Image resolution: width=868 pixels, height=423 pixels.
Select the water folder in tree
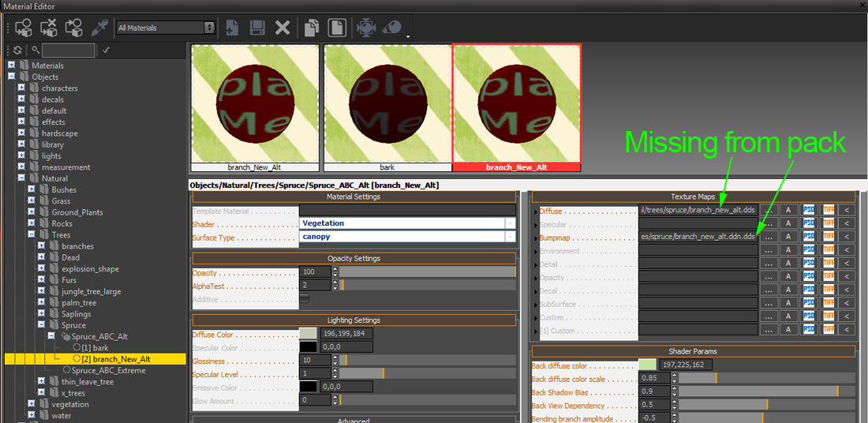tap(61, 415)
